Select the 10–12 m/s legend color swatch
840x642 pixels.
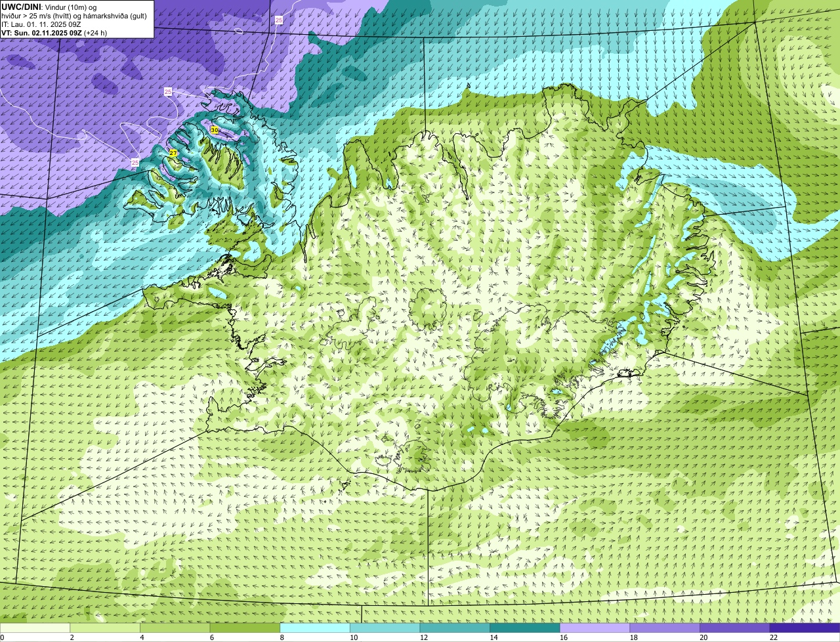tap(385, 628)
